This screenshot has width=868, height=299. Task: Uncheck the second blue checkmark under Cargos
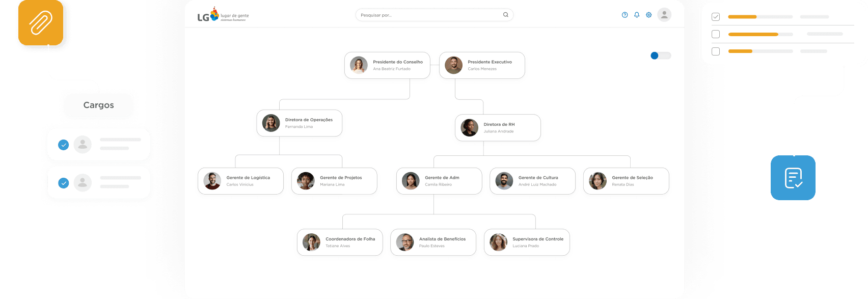[x=64, y=183]
